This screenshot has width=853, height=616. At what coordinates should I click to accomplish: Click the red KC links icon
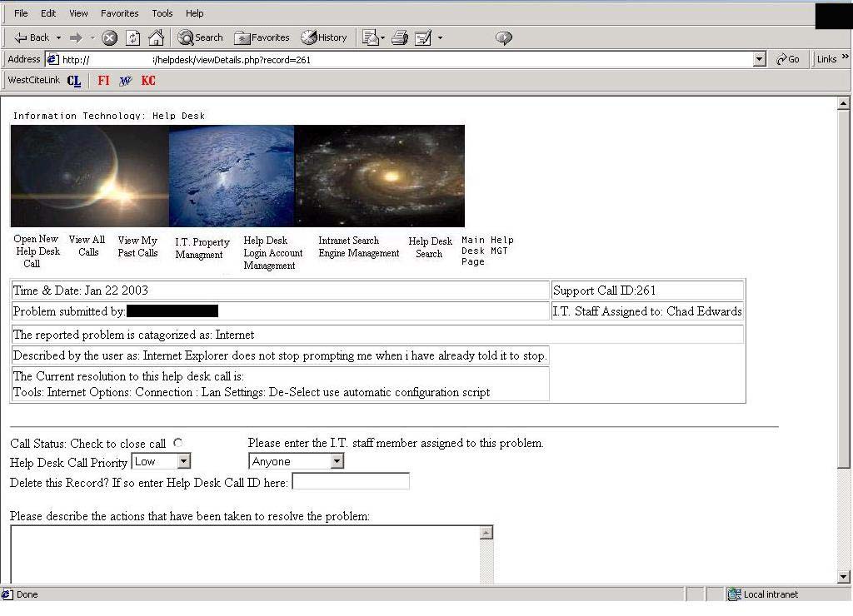point(148,81)
